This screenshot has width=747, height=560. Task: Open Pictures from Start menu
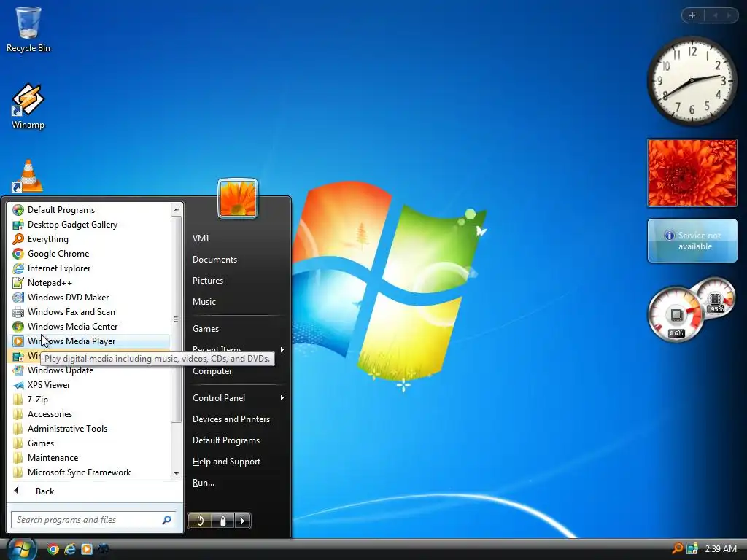click(208, 281)
